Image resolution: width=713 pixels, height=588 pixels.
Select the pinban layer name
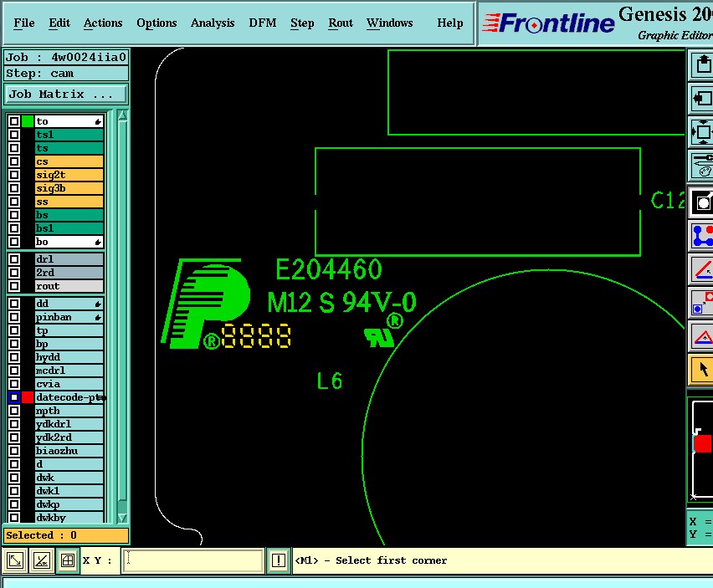pyautogui.click(x=69, y=317)
